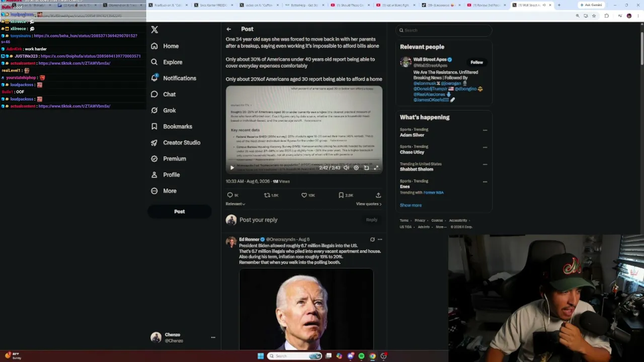Open video settings gear icon
Screen dimensions: 644x362
coord(356,168)
